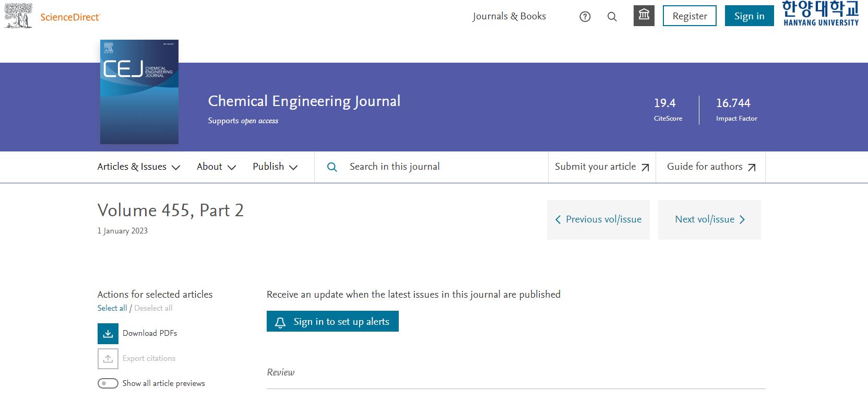
Task: Click the ScienceDirect Elsevier tree logo
Action: (18, 16)
